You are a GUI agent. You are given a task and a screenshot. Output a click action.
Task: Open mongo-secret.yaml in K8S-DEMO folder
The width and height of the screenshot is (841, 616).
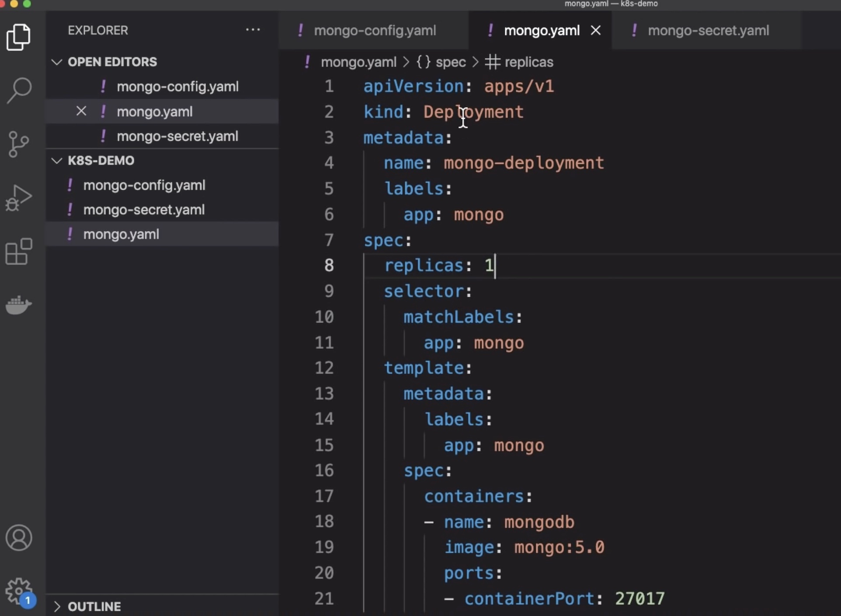[162, 210]
